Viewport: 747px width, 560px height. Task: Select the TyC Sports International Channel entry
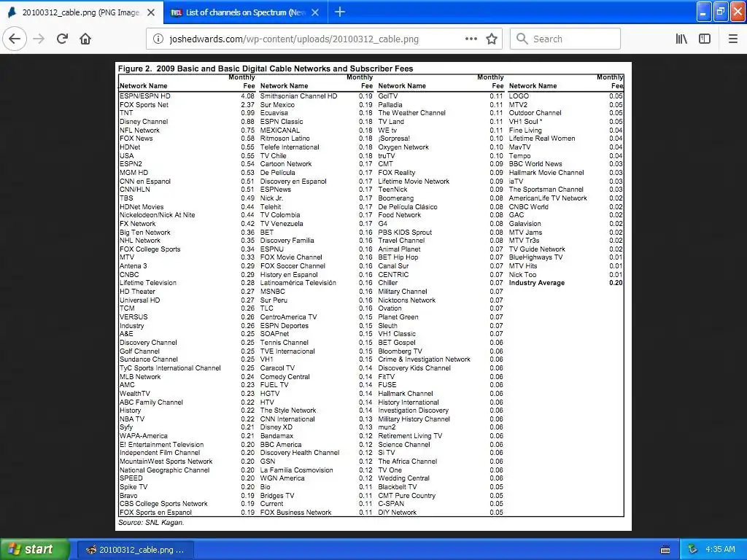(x=170, y=368)
